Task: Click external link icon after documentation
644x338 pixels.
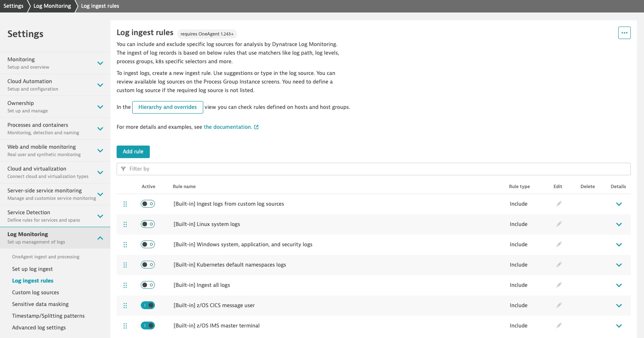Action: (x=256, y=127)
